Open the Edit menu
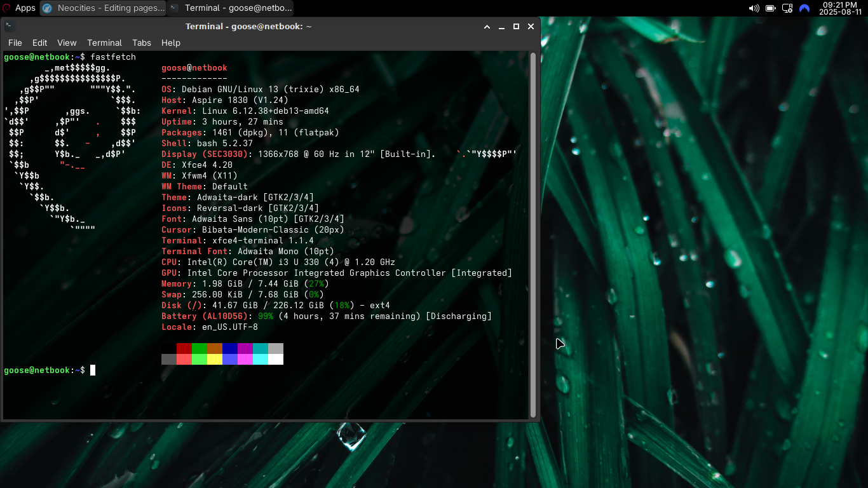Screen dimensions: 868x488 [39, 43]
